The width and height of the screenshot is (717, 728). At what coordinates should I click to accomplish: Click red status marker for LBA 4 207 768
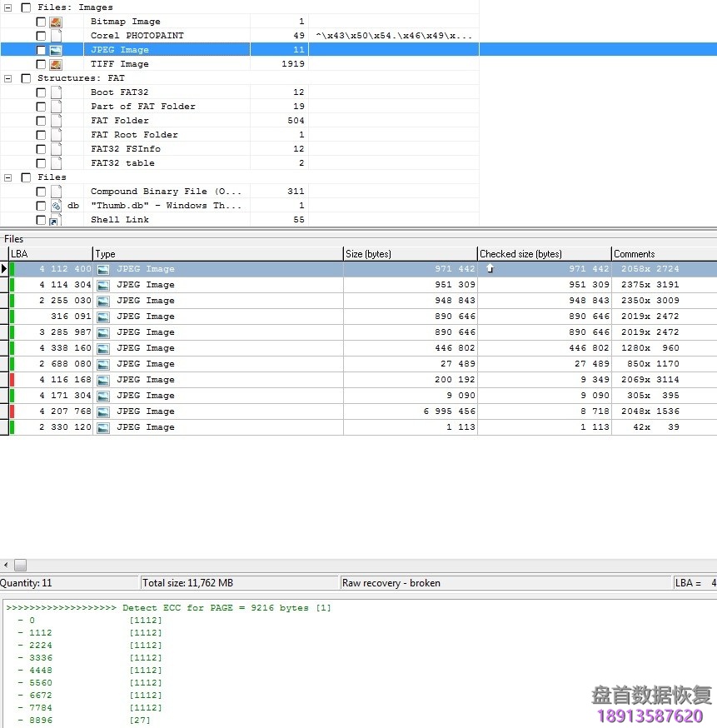tap(12, 411)
